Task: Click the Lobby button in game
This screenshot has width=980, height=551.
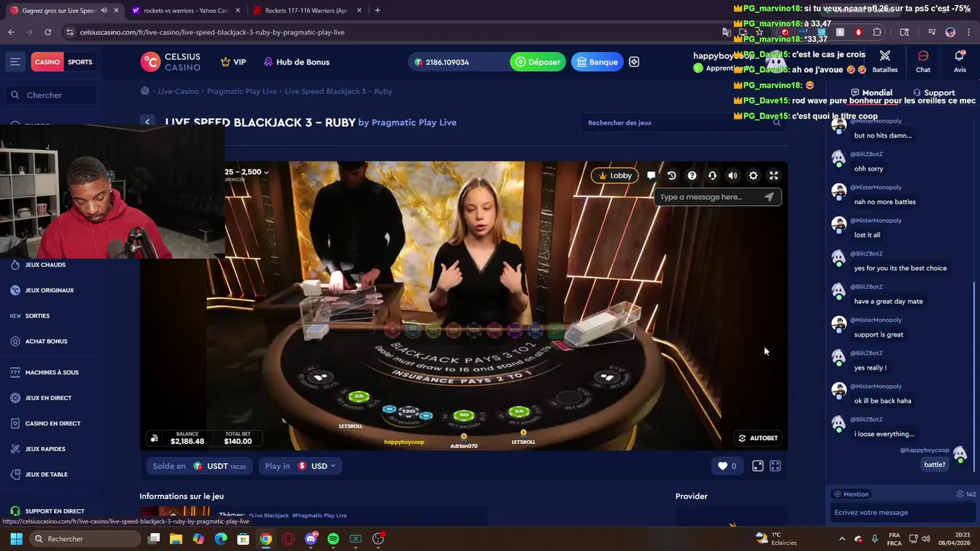Action: [x=615, y=175]
